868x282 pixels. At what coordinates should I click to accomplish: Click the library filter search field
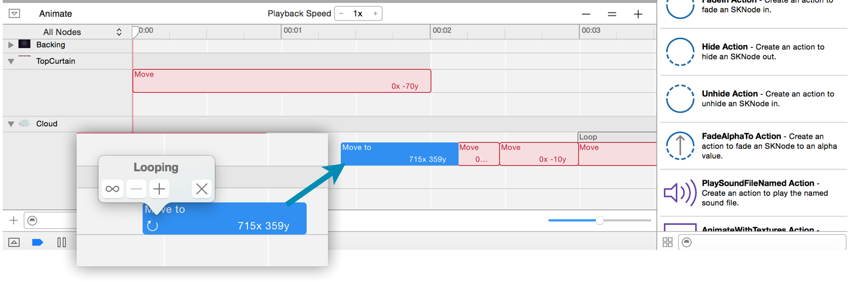pos(762,242)
